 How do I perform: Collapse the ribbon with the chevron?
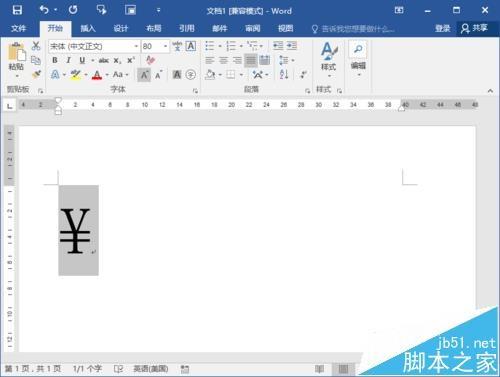click(x=490, y=91)
